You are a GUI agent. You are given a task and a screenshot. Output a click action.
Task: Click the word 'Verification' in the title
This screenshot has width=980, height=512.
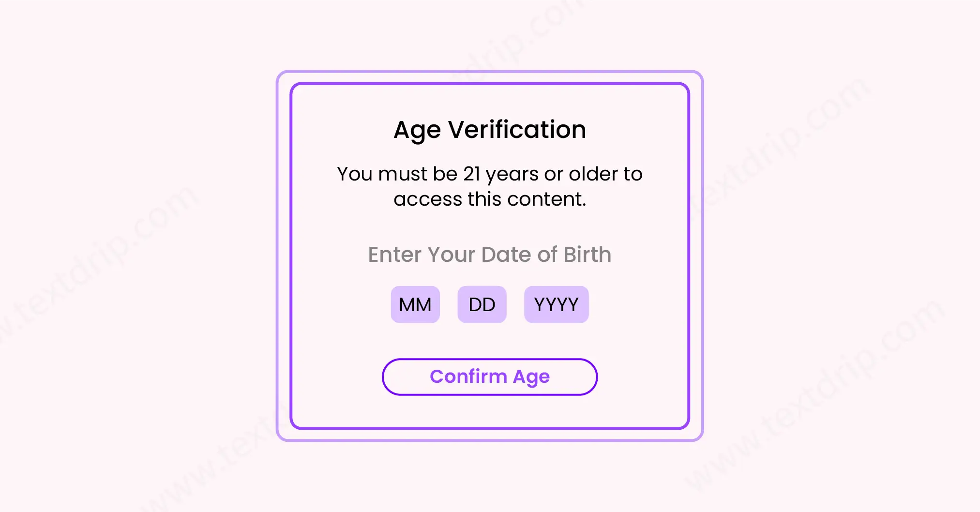click(x=517, y=130)
